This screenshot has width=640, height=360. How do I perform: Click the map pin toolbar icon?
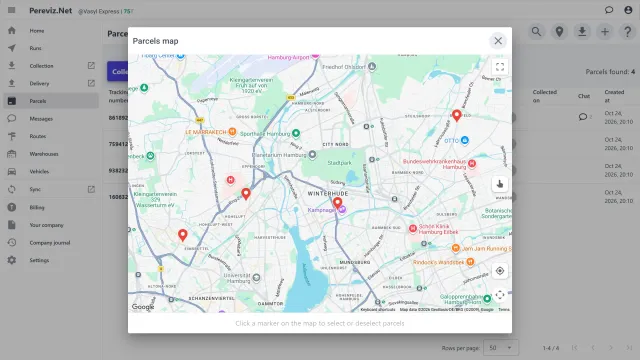click(559, 32)
